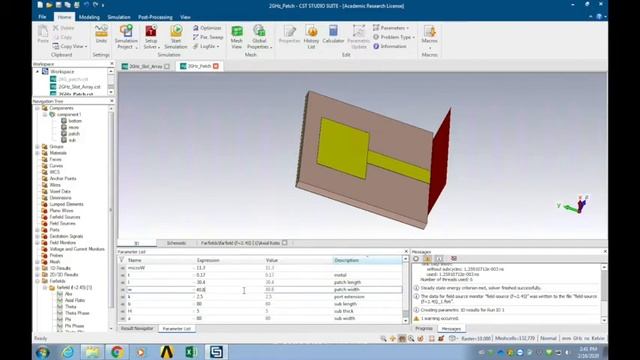Click the Simulation Project icon

[x=126, y=36]
